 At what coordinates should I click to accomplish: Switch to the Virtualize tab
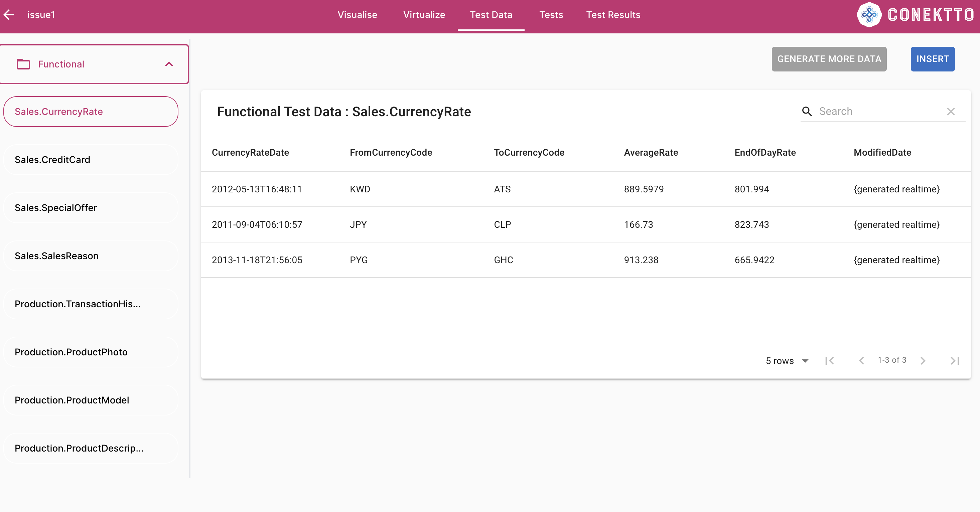[x=424, y=15]
